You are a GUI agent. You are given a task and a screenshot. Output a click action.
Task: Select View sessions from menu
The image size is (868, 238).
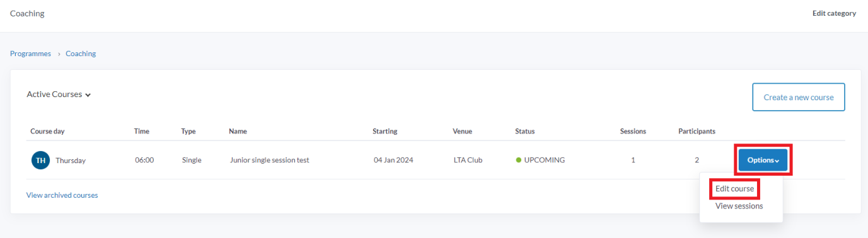[x=739, y=206]
